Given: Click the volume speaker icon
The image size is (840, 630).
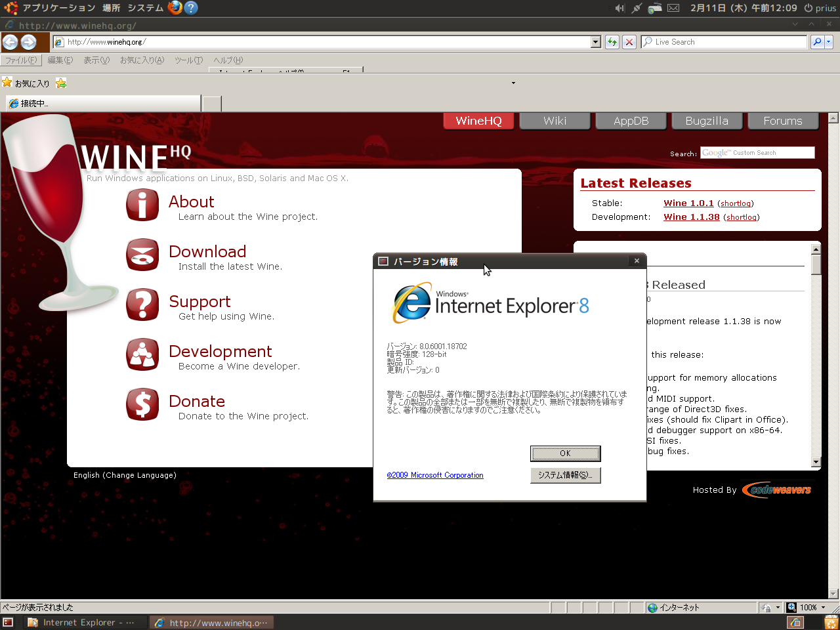Looking at the screenshot, I should [x=619, y=8].
